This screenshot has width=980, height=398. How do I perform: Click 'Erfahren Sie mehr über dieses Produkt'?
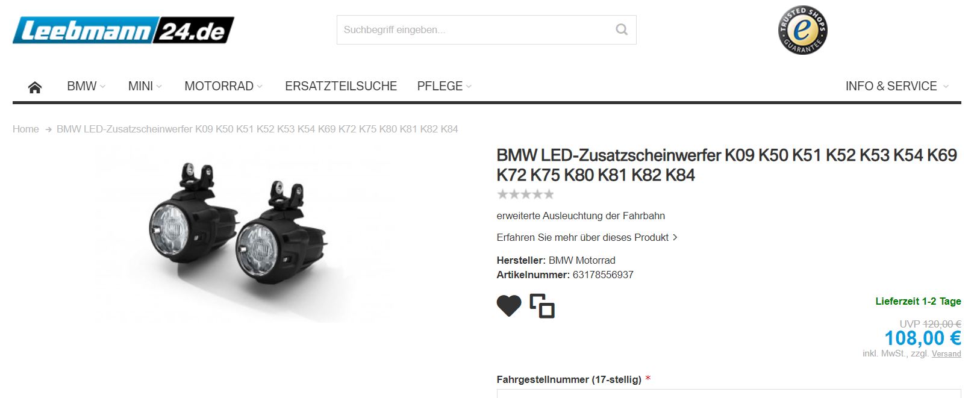tap(587, 237)
